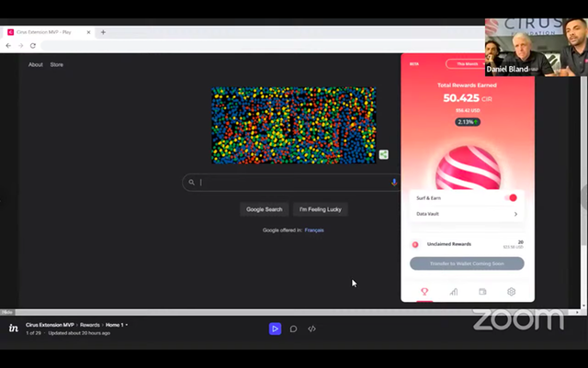The height and width of the screenshot is (368, 588).
Task: Click the InVision play mode button
Action: (275, 329)
